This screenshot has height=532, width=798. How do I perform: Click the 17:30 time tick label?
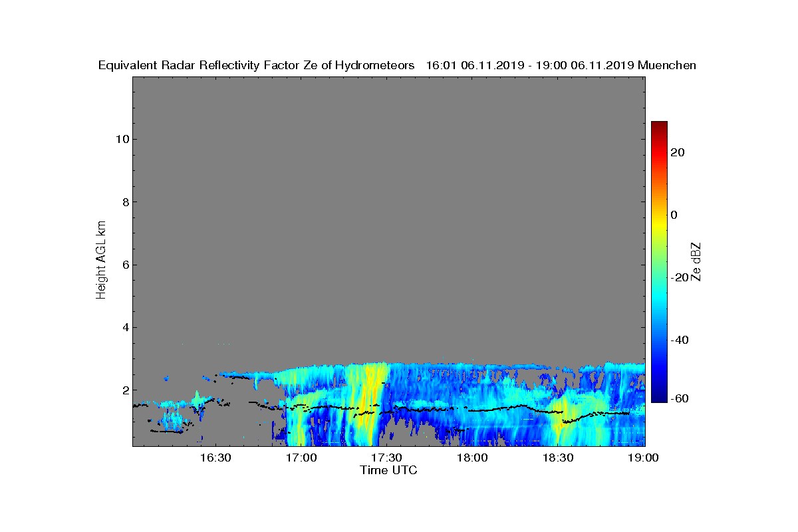pyautogui.click(x=386, y=458)
